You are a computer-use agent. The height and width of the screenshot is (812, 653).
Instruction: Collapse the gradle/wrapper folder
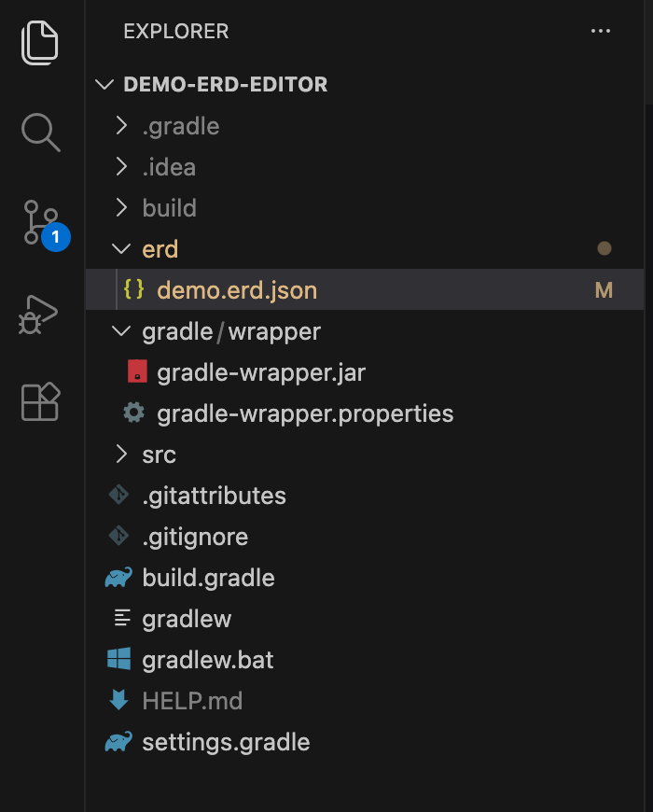120,331
